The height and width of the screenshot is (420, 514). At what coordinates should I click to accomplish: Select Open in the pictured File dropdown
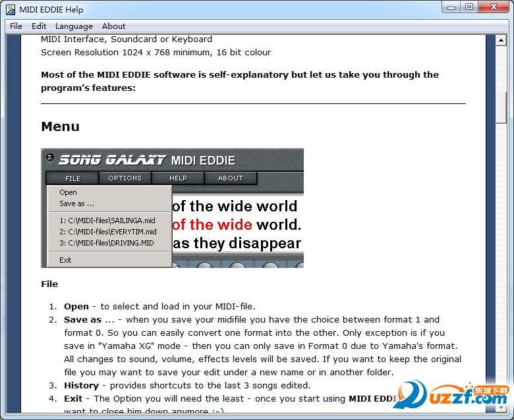click(68, 192)
